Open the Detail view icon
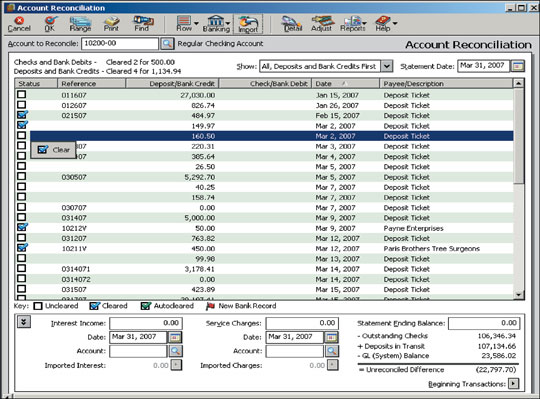The height and width of the screenshot is (399, 540). pos(292,24)
